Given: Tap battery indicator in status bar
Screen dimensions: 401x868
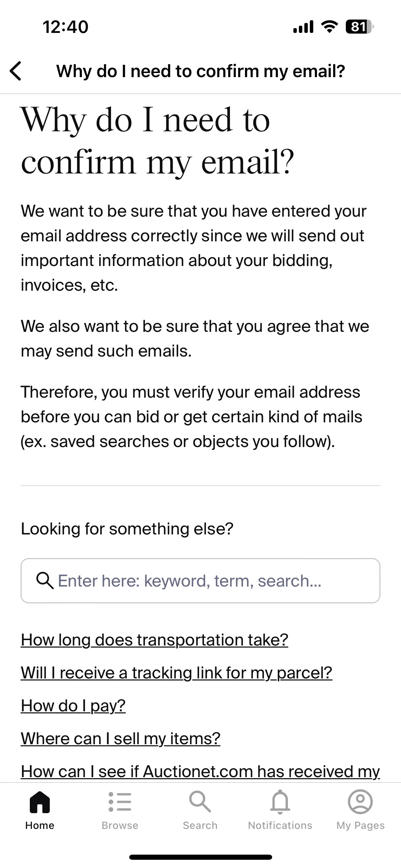Looking at the screenshot, I should point(360,27).
